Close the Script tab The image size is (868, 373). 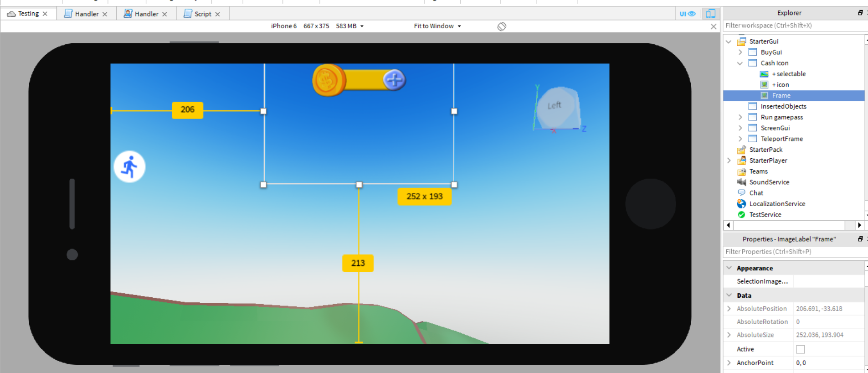point(218,14)
